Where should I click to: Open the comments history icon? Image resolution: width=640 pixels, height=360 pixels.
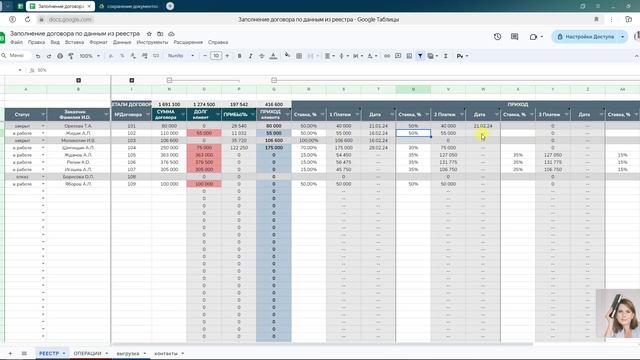515,37
